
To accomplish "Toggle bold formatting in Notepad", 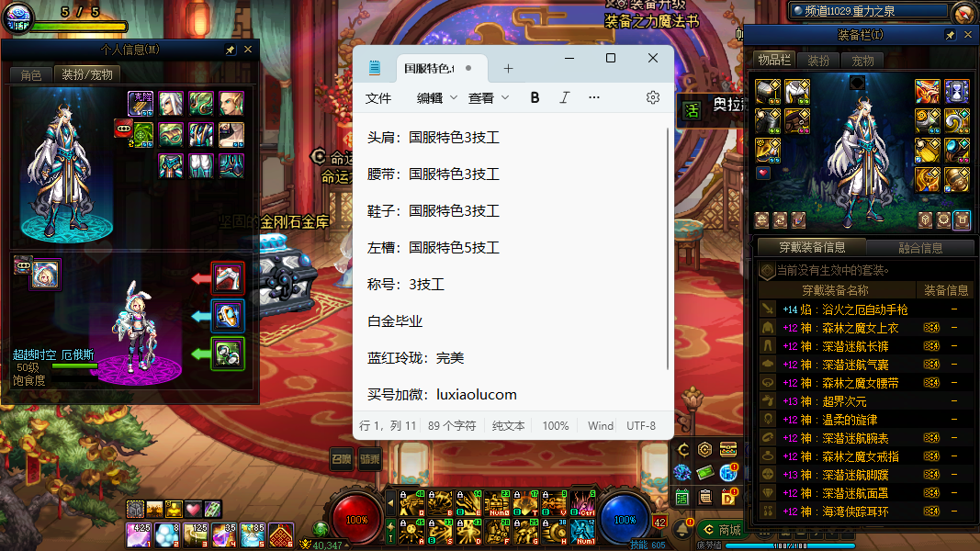I will pyautogui.click(x=535, y=97).
